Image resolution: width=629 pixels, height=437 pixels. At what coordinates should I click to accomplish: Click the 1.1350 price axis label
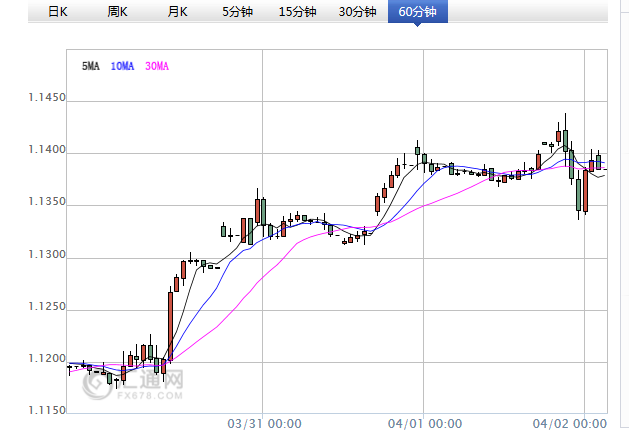(47, 203)
